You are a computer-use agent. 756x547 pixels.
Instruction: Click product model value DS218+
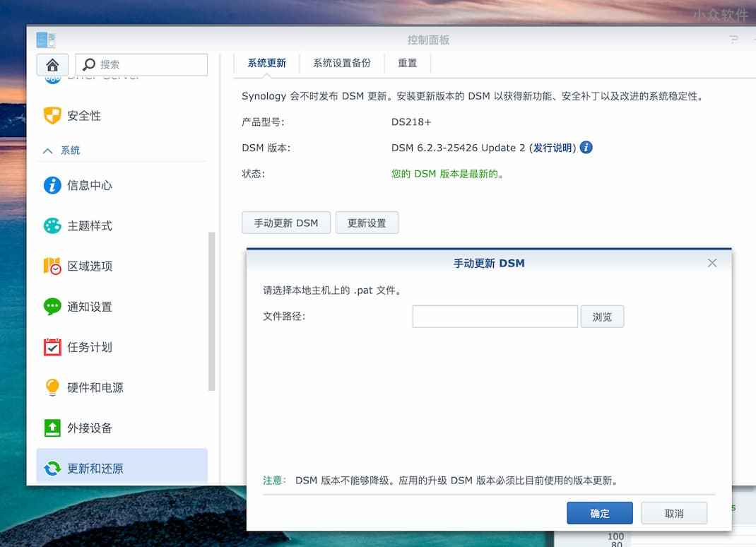[411, 122]
